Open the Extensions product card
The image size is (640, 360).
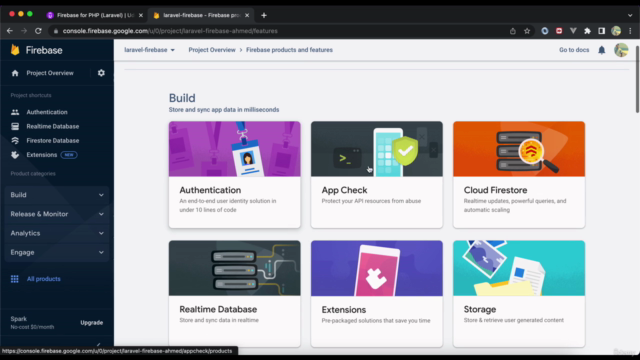coord(377,293)
